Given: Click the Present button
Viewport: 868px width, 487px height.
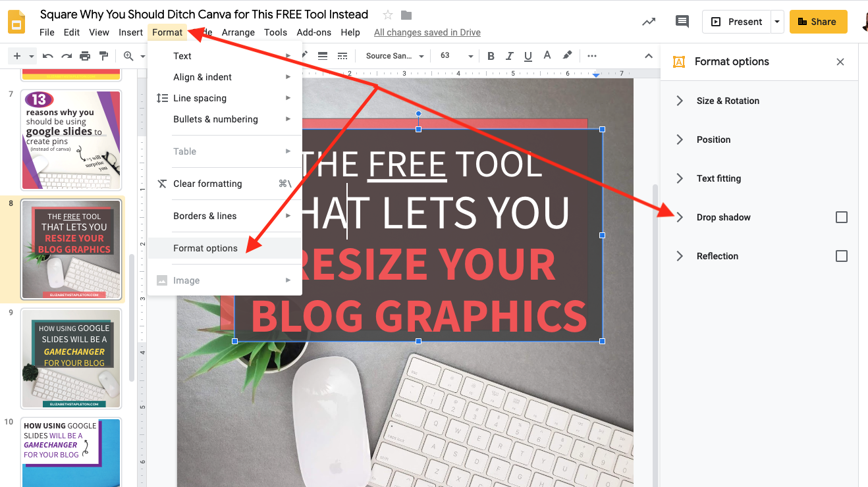Looking at the screenshot, I should [736, 22].
